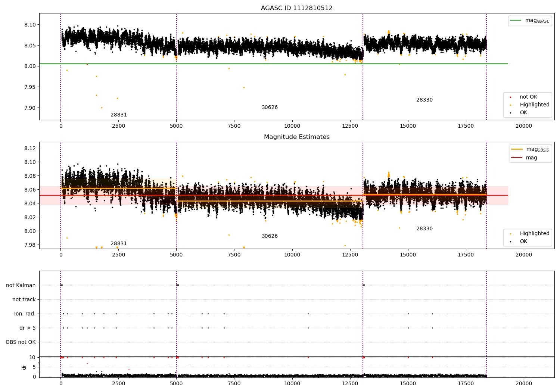560x392 pixels.
Task: Select the mag OBSID legend entry
Action: pyautogui.click(x=531, y=149)
